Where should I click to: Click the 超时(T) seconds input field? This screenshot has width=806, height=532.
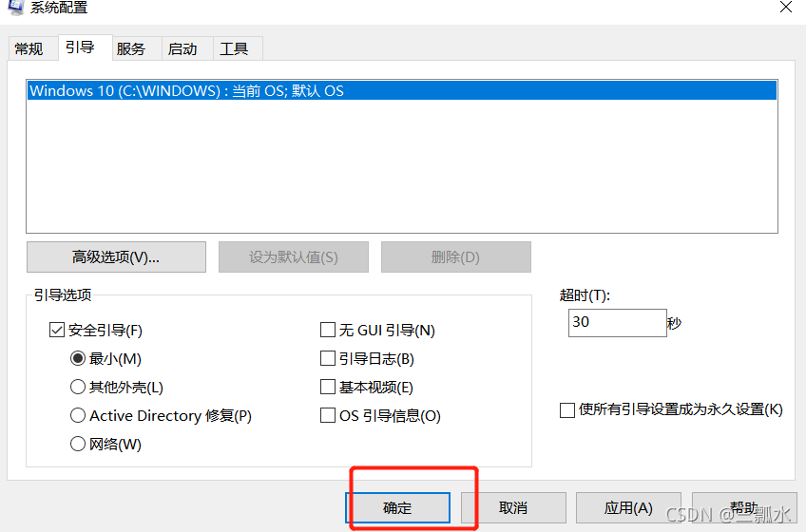pyautogui.click(x=618, y=323)
